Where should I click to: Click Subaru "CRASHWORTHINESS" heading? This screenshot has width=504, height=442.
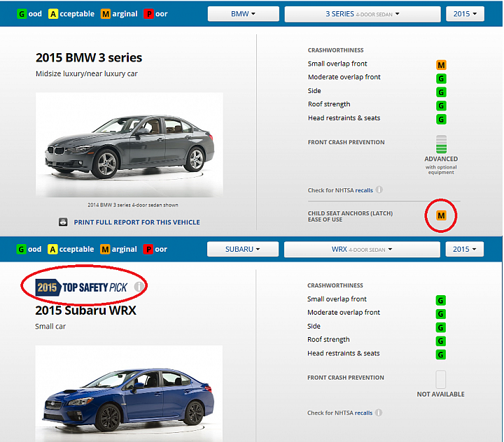point(335,285)
